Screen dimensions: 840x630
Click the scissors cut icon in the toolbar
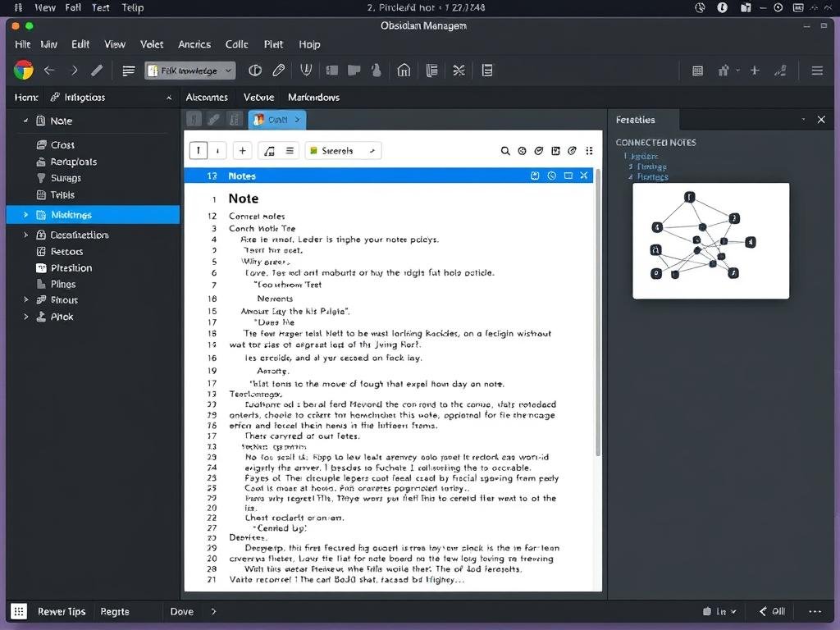[459, 70]
